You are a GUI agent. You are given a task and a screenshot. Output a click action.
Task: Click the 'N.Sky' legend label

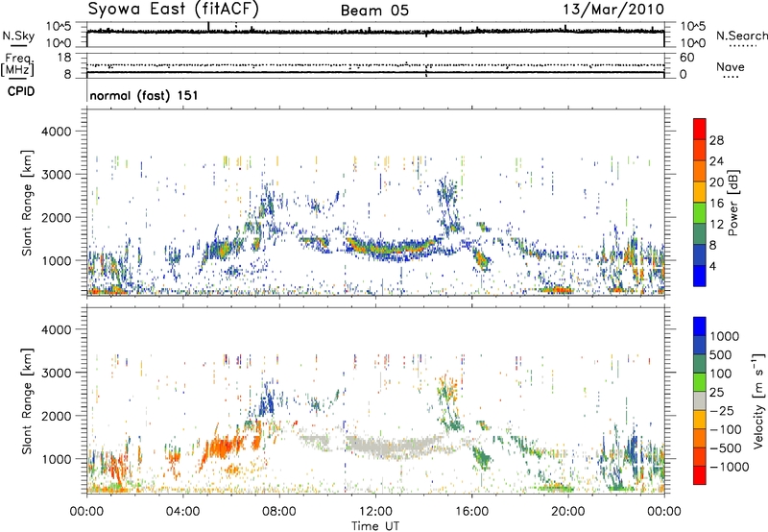coord(18,36)
